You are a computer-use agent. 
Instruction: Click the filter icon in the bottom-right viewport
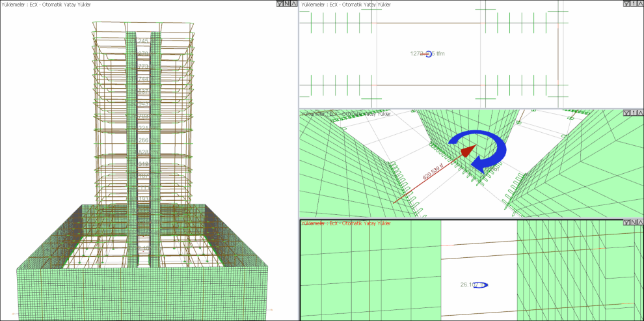[x=626, y=223]
